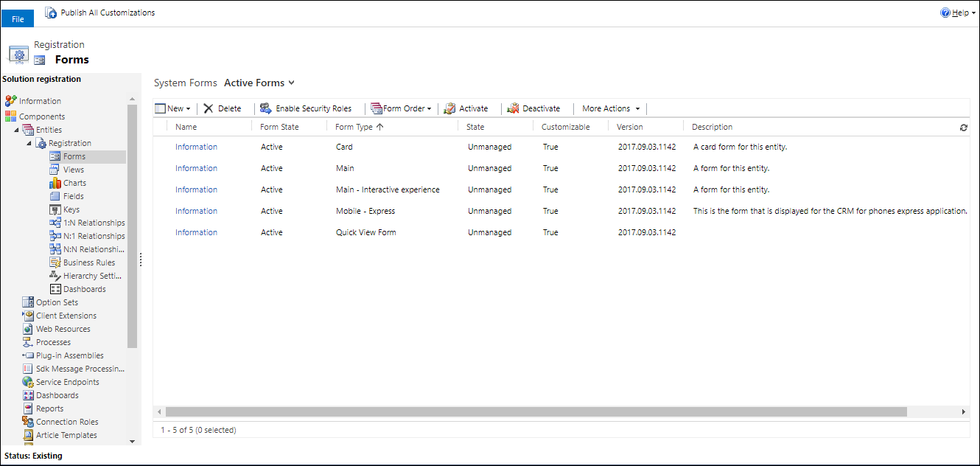
Task: Click the sidebar scroll down arrow
Action: [133, 441]
